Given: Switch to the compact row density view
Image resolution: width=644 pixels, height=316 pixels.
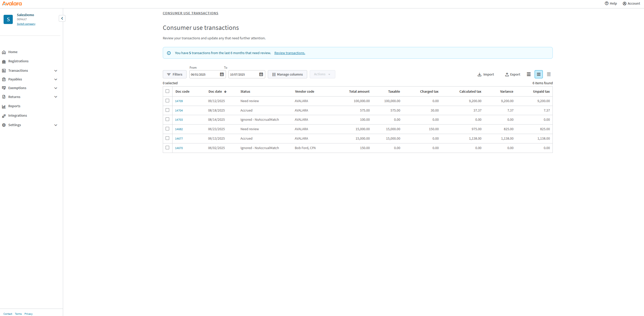Looking at the screenshot, I should click(549, 74).
